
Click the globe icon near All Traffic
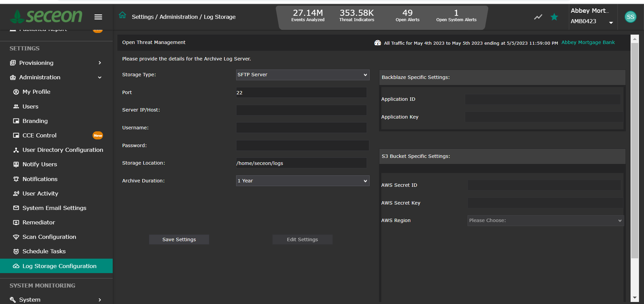[x=378, y=43]
